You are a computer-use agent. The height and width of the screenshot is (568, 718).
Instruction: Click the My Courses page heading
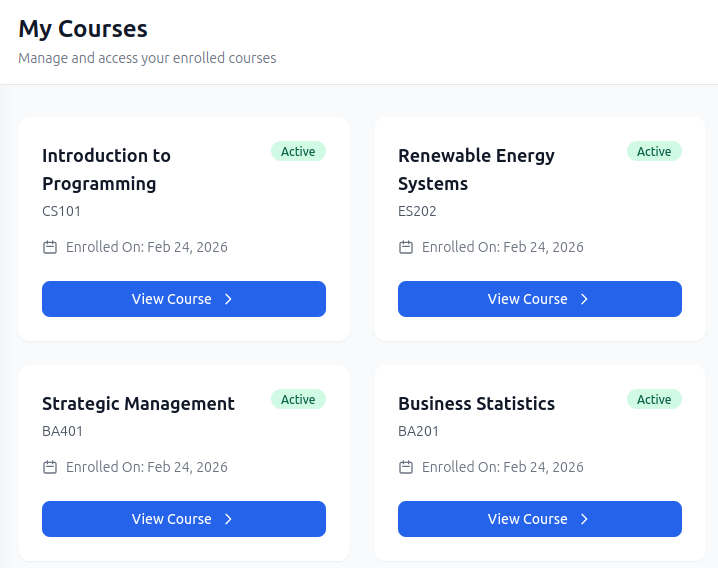[83, 29]
